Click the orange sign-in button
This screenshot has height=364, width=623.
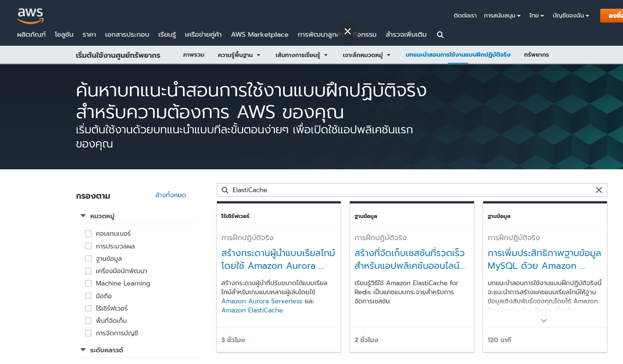point(612,16)
